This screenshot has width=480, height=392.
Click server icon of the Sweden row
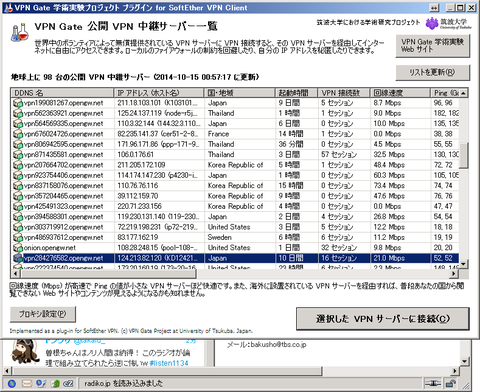click(18, 237)
